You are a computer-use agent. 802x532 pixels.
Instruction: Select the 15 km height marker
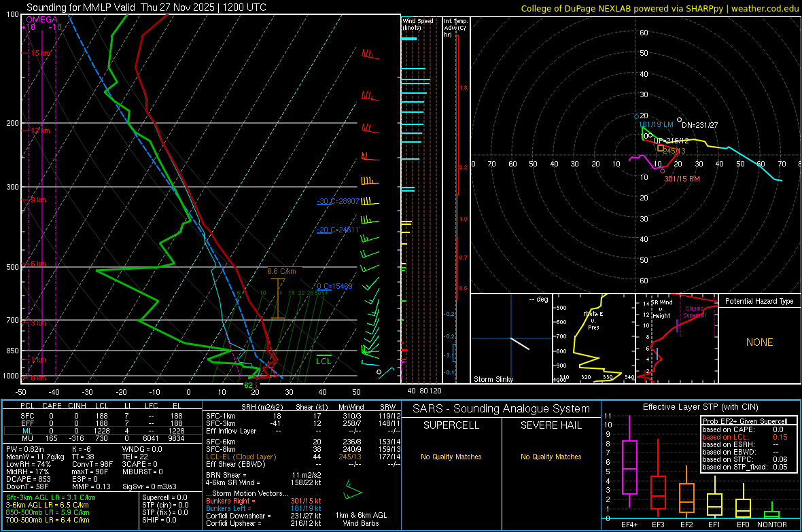(40, 53)
